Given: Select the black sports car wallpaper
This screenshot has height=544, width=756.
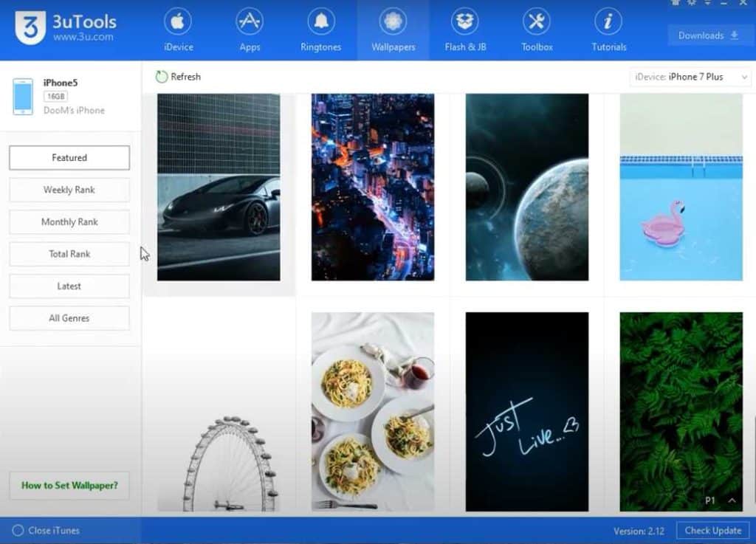Looking at the screenshot, I should tap(219, 187).
